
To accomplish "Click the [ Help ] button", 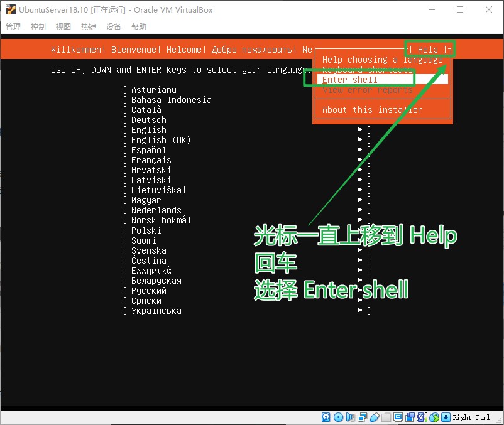I will tap(429, 49).
